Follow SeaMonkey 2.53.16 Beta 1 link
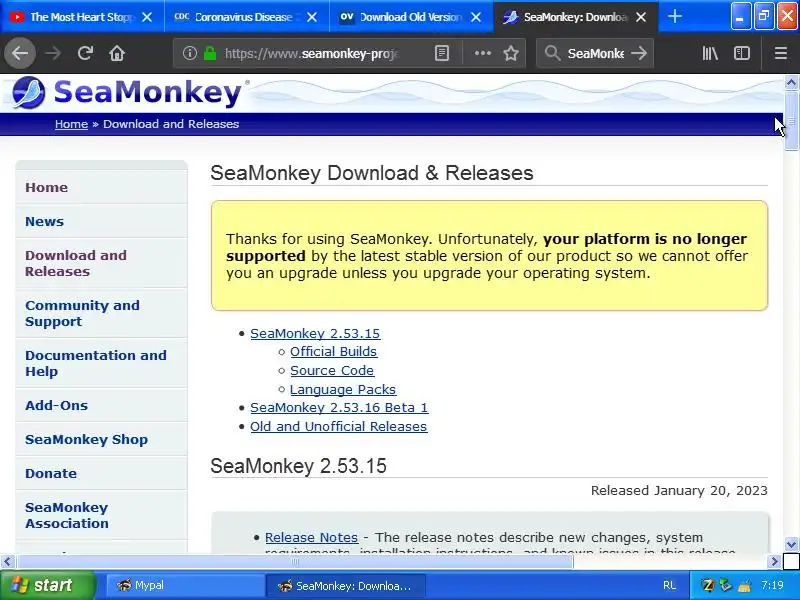The height and width of the screenshot is (600, 800). pyautogui.click(x=339, y=408)
